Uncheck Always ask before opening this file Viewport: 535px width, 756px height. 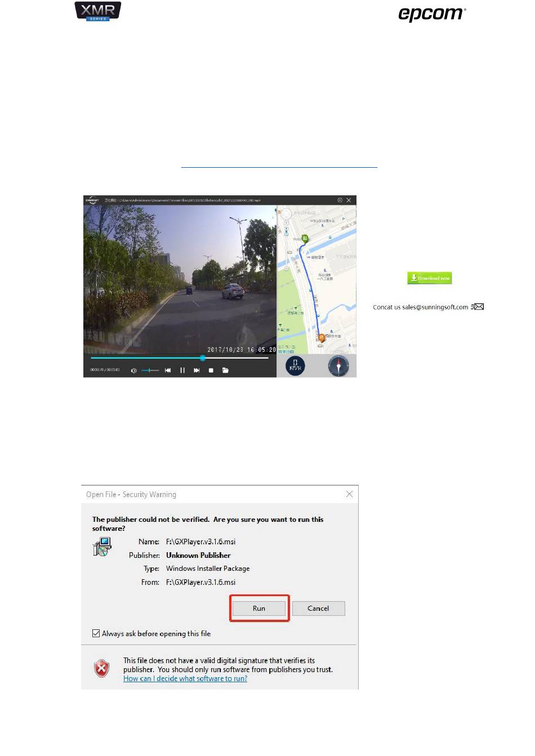coord(96,633)
